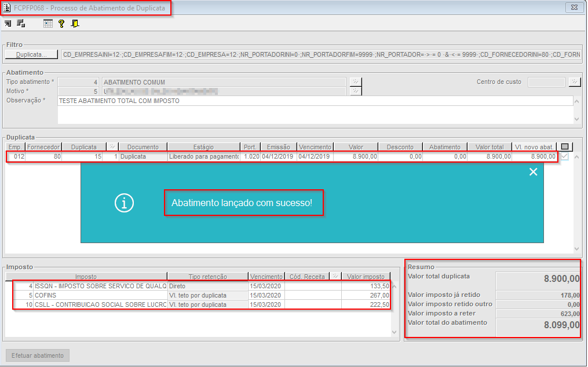588x367 pixels.
Task: Click 'Direto' retention type cell
Action: (x=208, y=286)
